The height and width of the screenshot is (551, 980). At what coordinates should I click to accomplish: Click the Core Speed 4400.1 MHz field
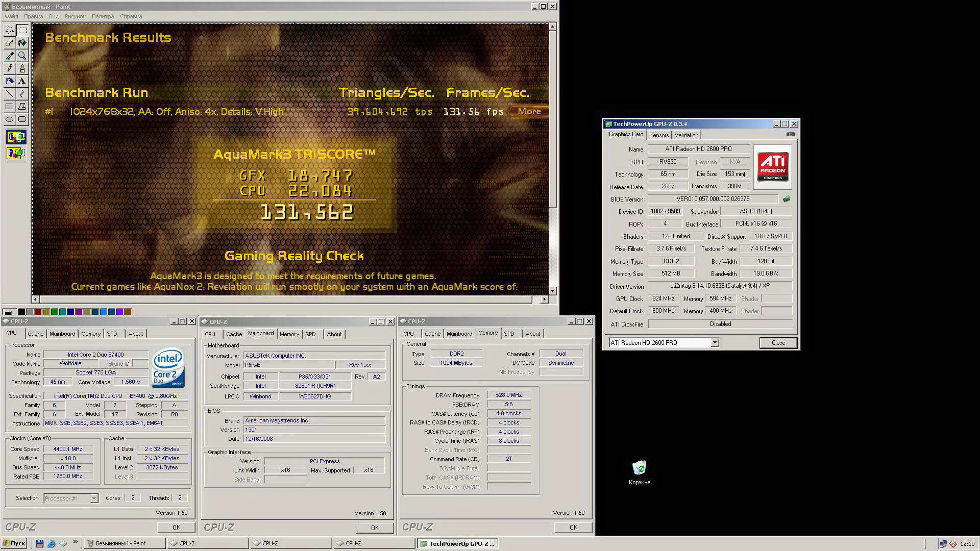tap(68, 449)
